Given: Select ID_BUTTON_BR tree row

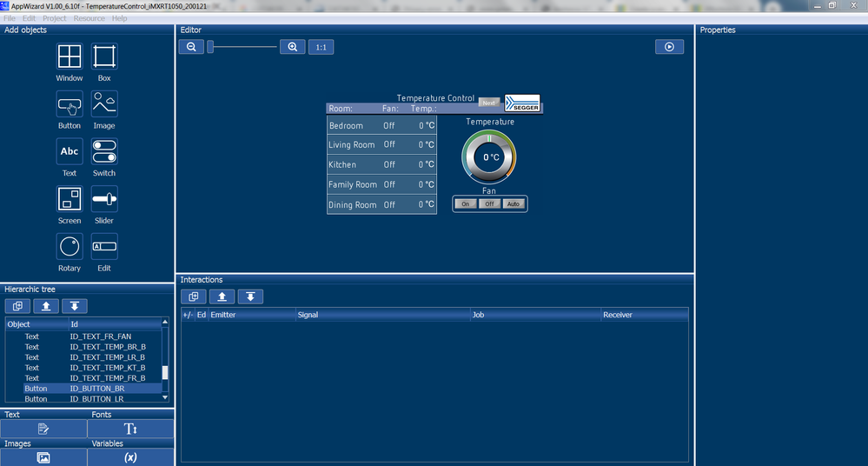Looking at the screenshot, I should pos(83,389).
